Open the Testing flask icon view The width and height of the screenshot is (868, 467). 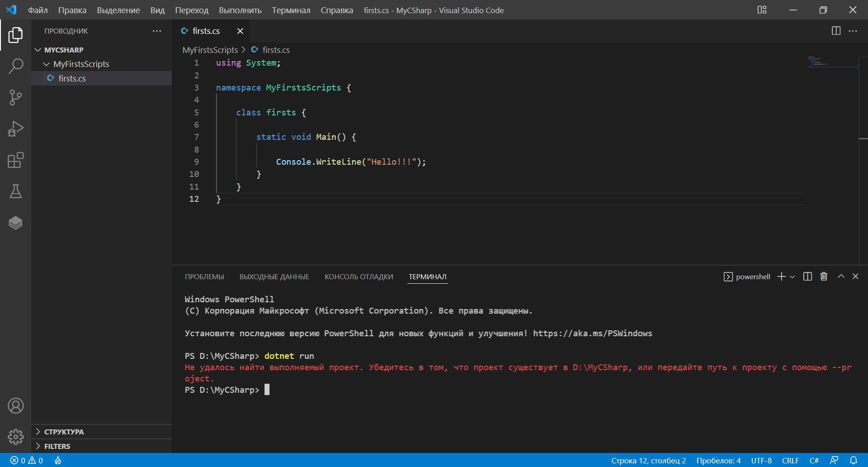[x=15, y=191]
